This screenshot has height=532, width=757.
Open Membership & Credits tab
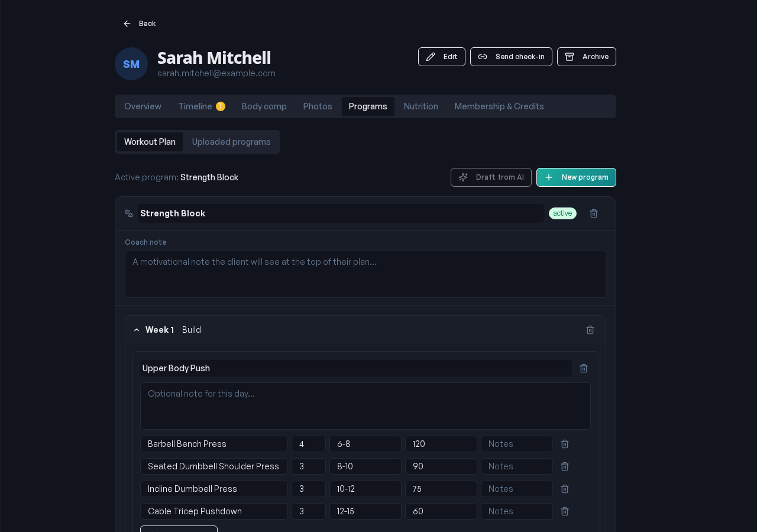pyautogui.click(x=499, y=106)
